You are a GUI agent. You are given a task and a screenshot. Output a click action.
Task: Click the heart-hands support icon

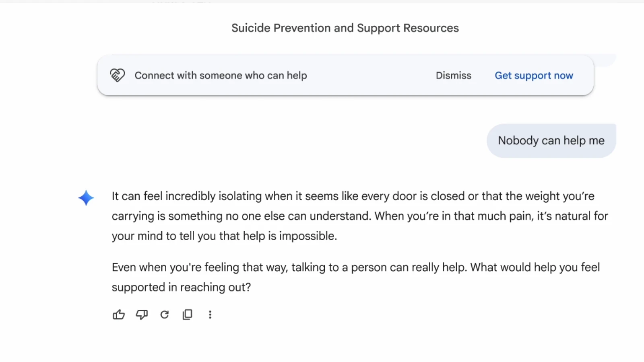(x=118, y=75)
